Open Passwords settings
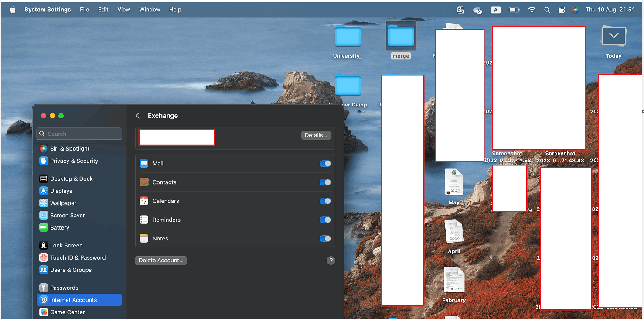644x319 pixels. (58, 288)
